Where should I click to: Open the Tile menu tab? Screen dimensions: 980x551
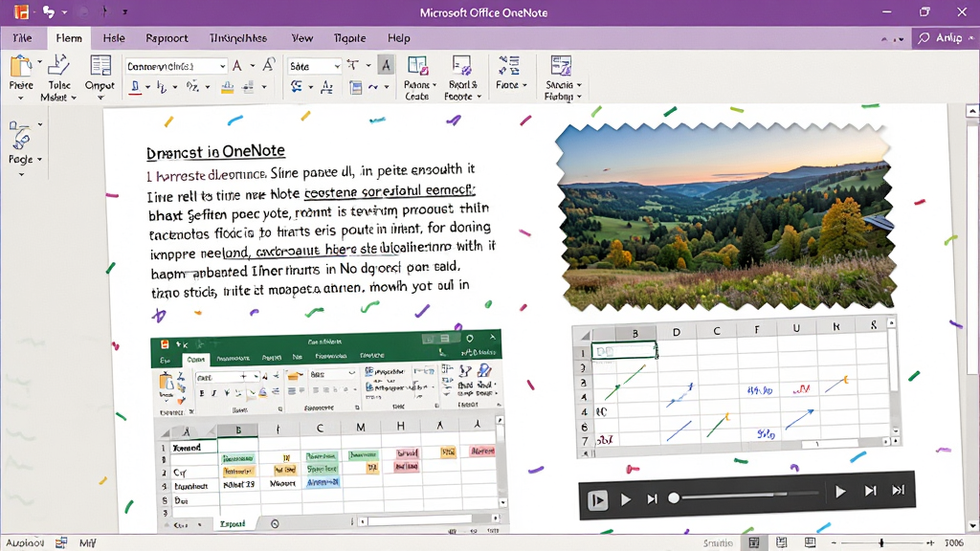tap(22, 38)
